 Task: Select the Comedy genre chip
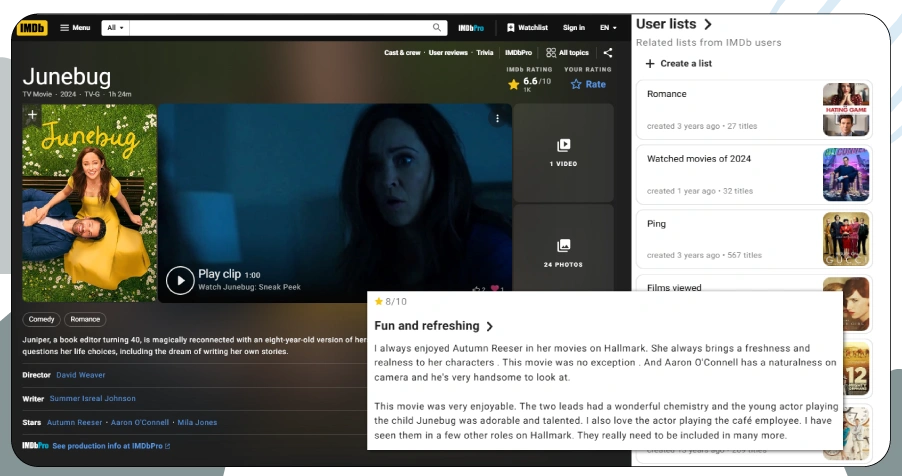41,319
